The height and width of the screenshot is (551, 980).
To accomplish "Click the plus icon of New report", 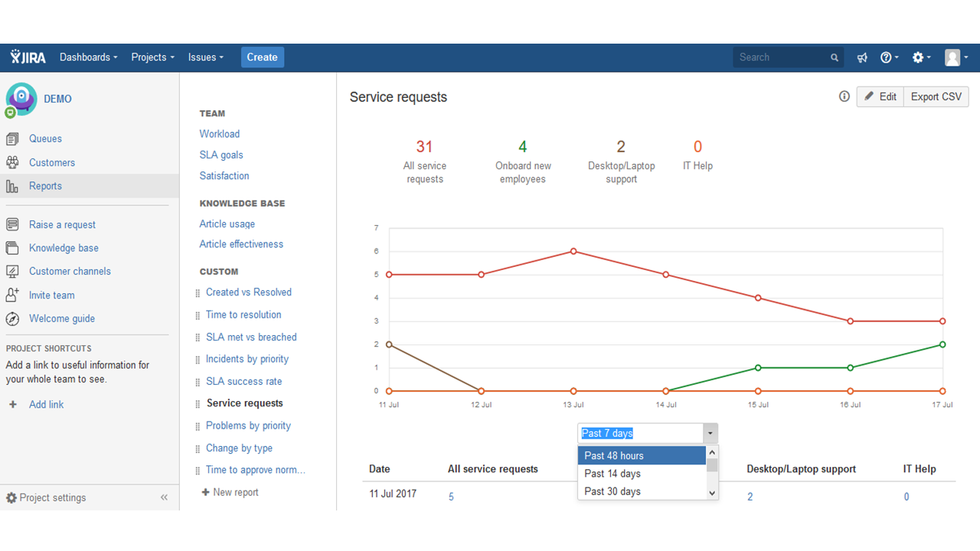I will click(205, 492).
